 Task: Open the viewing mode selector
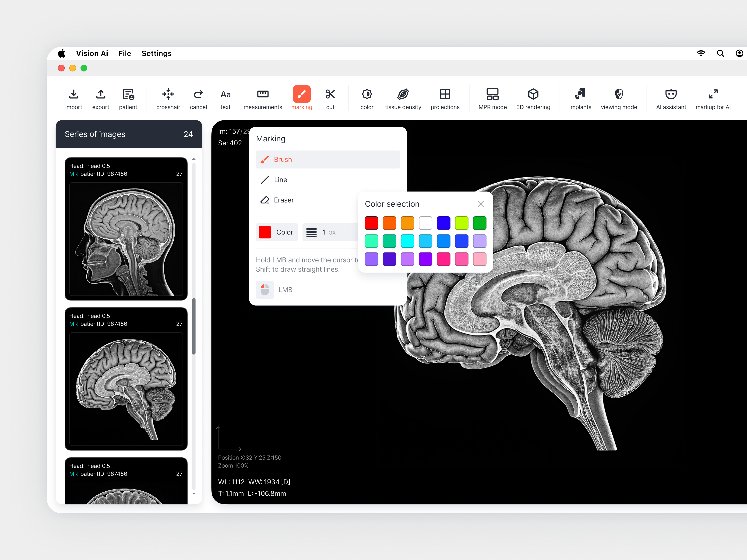coord(619,98)
